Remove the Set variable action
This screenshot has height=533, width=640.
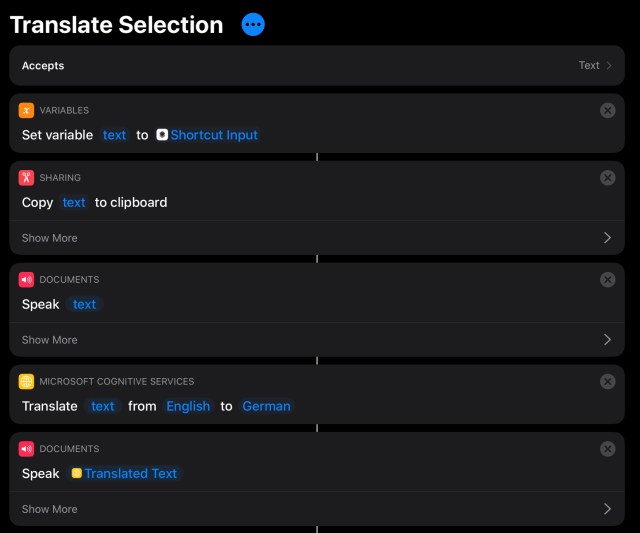pyautogui.click(x=607, y=110)
